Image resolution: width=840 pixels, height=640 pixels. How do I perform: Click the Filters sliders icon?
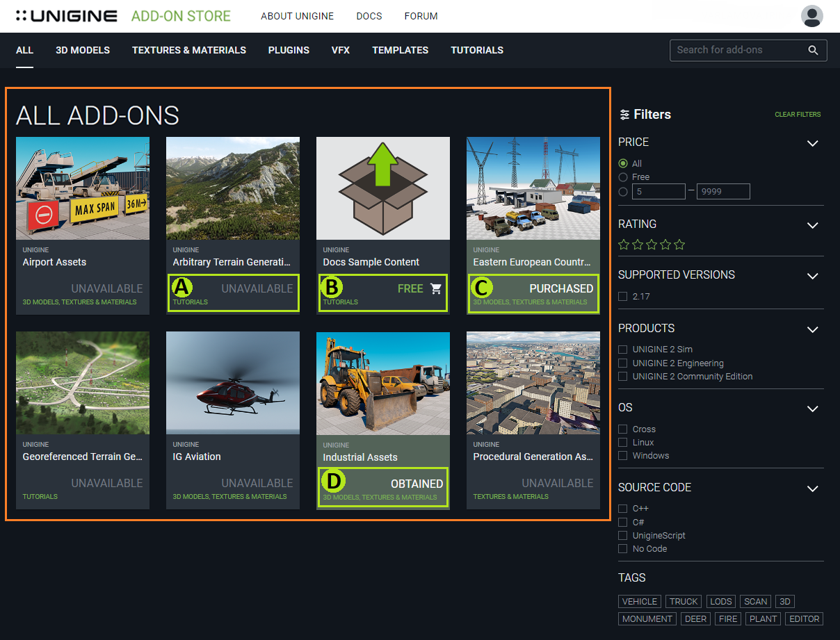[x=624, y=115]
